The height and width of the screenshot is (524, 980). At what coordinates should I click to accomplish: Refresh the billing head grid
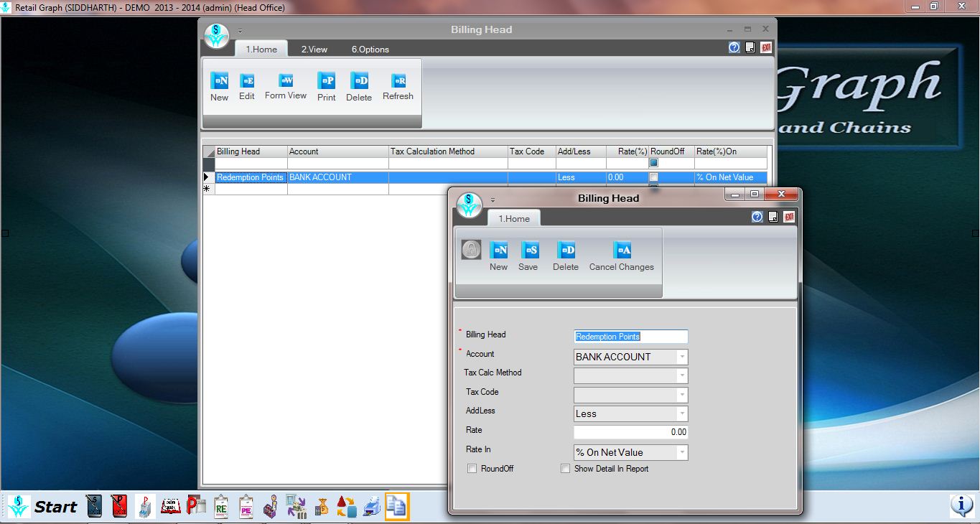[397, 85]
